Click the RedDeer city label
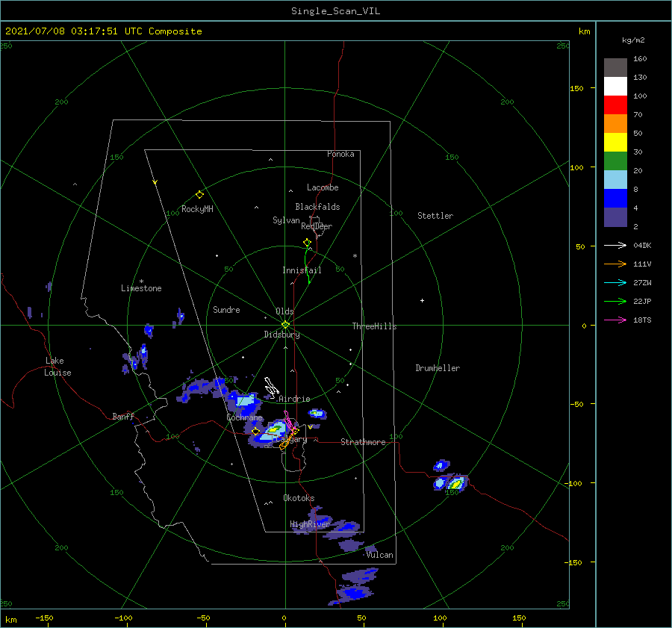This screenshot has width=672, height=628. [317, 226]
